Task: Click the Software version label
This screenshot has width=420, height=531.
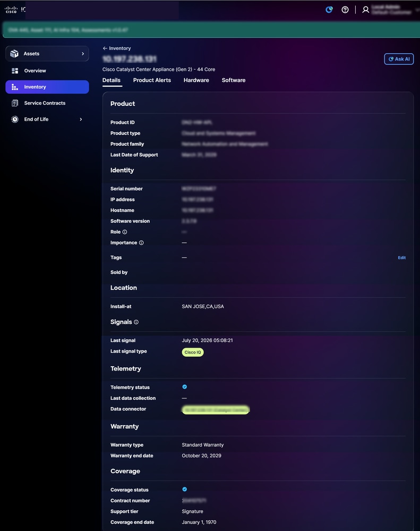Action: 130,221
